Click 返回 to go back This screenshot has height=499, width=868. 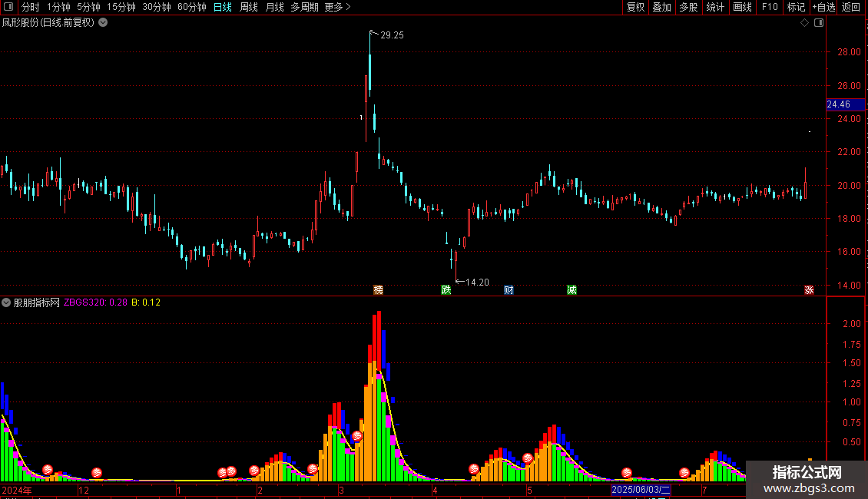click(x=851, y=7)
